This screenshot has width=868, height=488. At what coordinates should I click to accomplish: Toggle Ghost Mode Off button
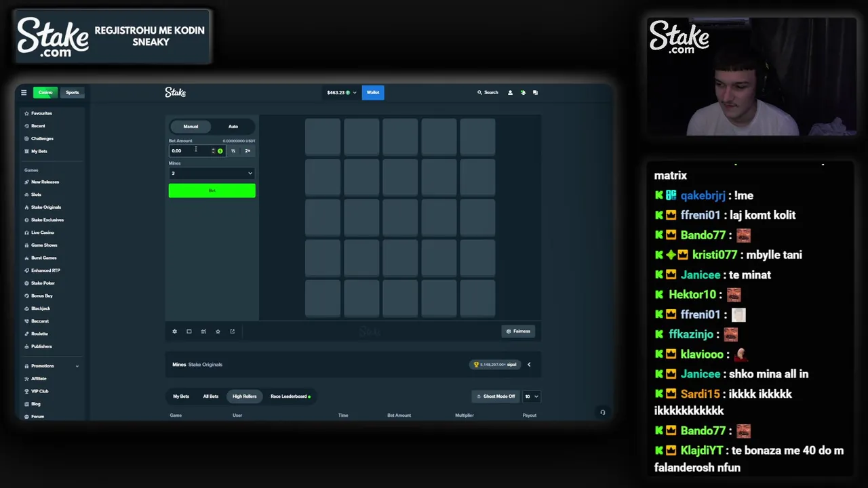click(x=496, y=396)
